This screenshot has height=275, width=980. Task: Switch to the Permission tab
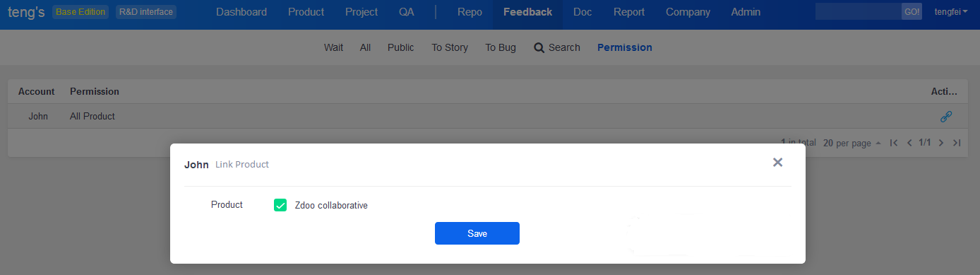(x=625, y=47)
